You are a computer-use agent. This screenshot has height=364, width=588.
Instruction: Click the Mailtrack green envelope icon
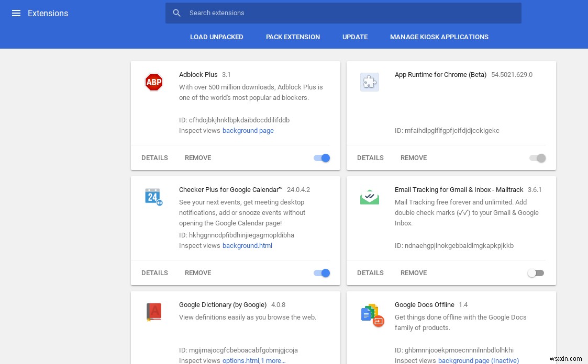pos(370,197)
